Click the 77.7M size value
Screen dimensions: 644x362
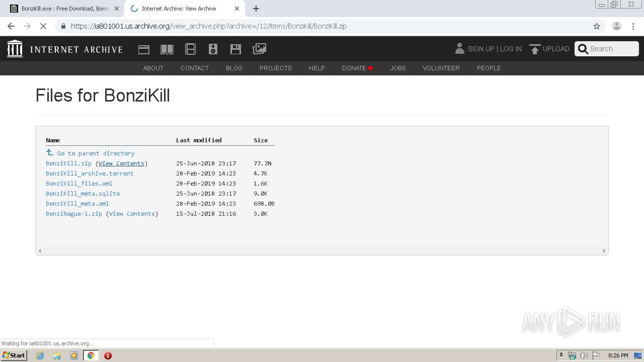tap(263, 163)
